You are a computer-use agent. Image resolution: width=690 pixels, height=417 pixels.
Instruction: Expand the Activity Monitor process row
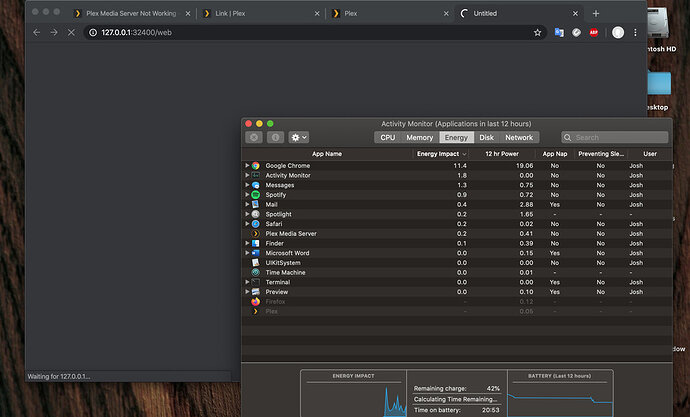(x=247, y=176)
